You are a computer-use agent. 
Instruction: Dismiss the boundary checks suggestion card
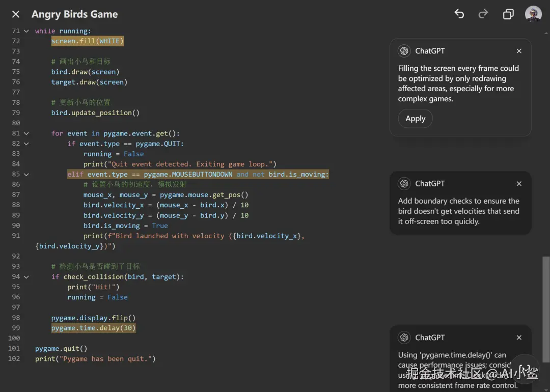(x=519, y=184)
